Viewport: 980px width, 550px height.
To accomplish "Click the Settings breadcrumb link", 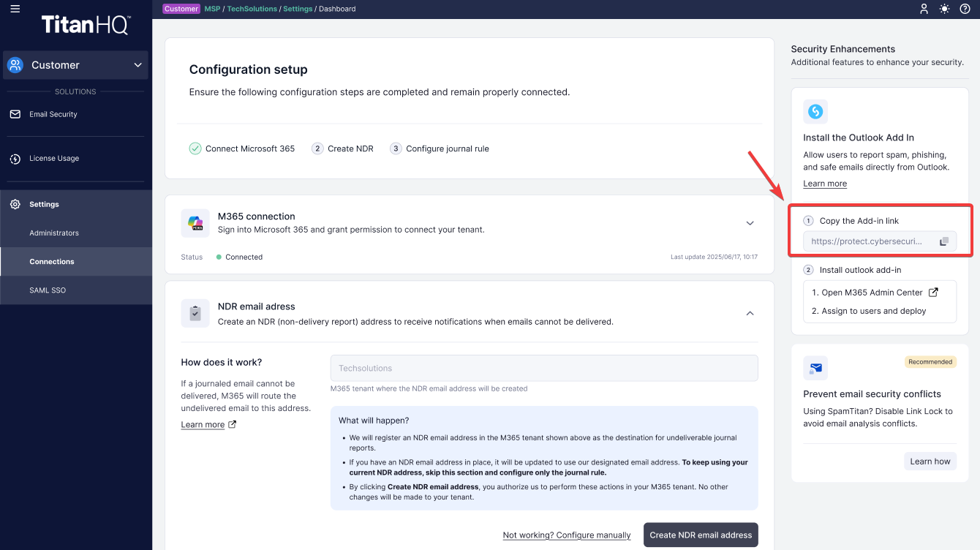I will (298, 9).
